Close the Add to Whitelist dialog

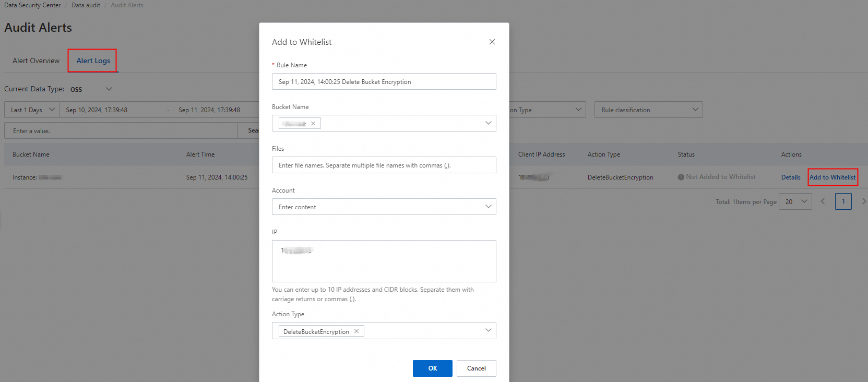coord(492,42)
